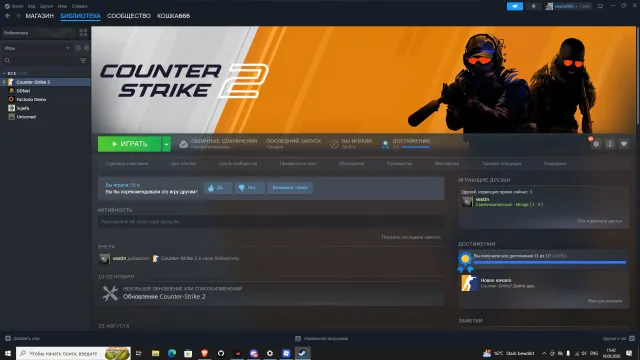Open game settings gear icon
The image size is (640, 360).
596,144
